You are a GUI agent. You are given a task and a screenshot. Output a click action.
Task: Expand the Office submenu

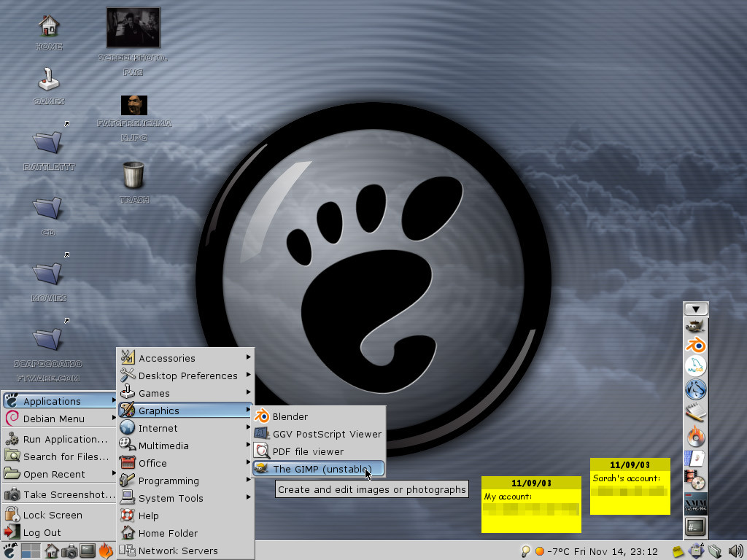(x=185, y=463)
